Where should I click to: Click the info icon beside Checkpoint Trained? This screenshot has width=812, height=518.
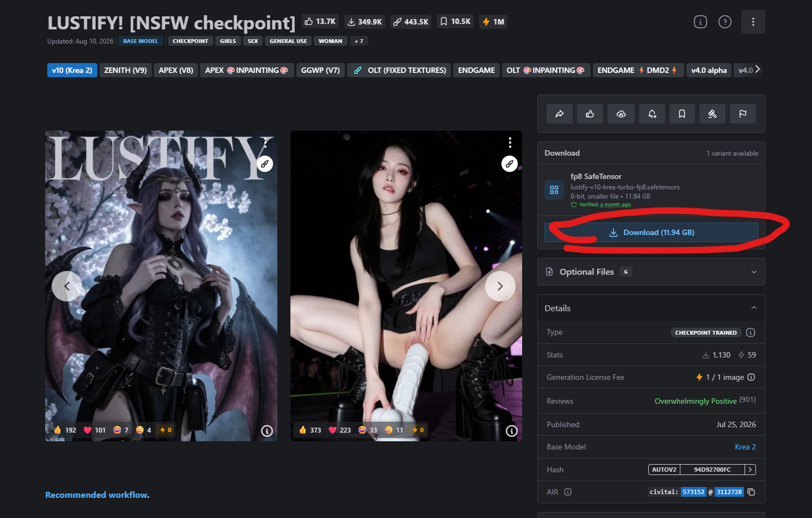(x=751, y=332)
